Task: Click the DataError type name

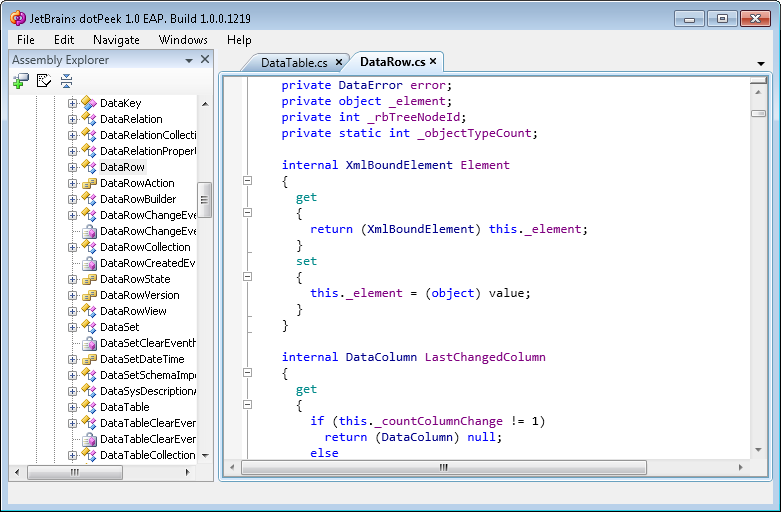Action: [x=371, y=85]
